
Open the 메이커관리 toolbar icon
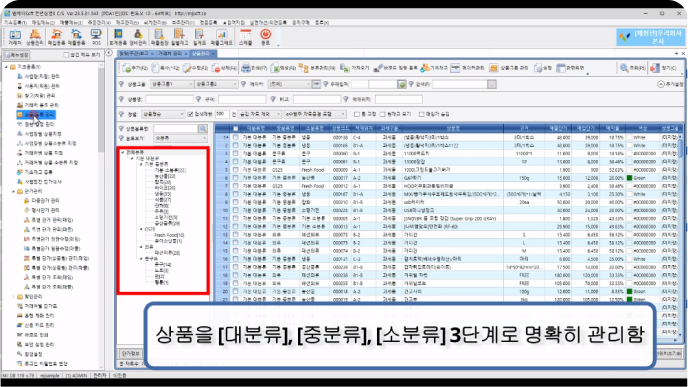468,68
